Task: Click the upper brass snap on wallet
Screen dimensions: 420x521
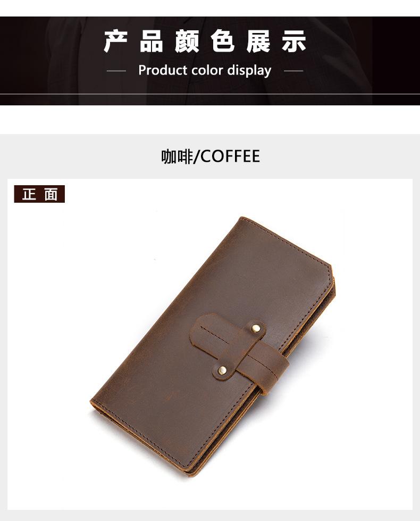Action: coord(256,328)
